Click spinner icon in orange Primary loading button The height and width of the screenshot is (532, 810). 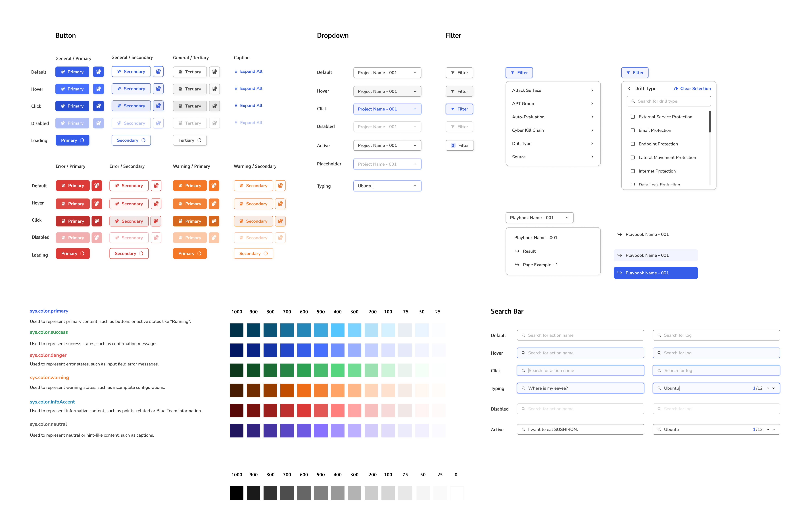point(199,253)
